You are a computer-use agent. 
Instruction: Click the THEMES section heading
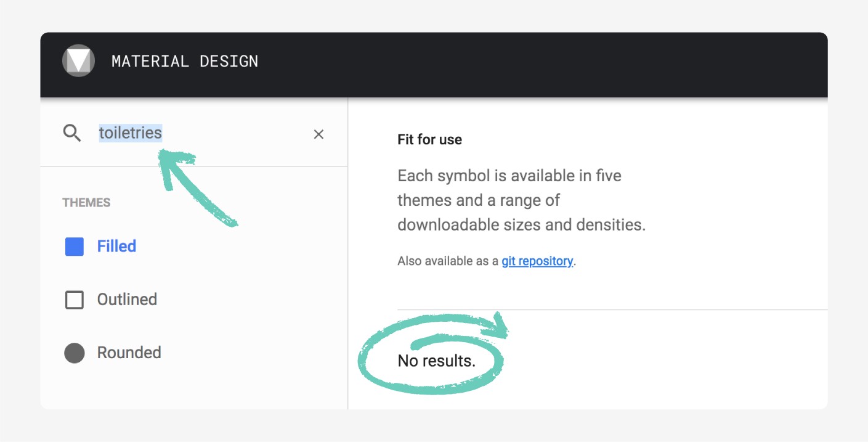coord(86,203)
